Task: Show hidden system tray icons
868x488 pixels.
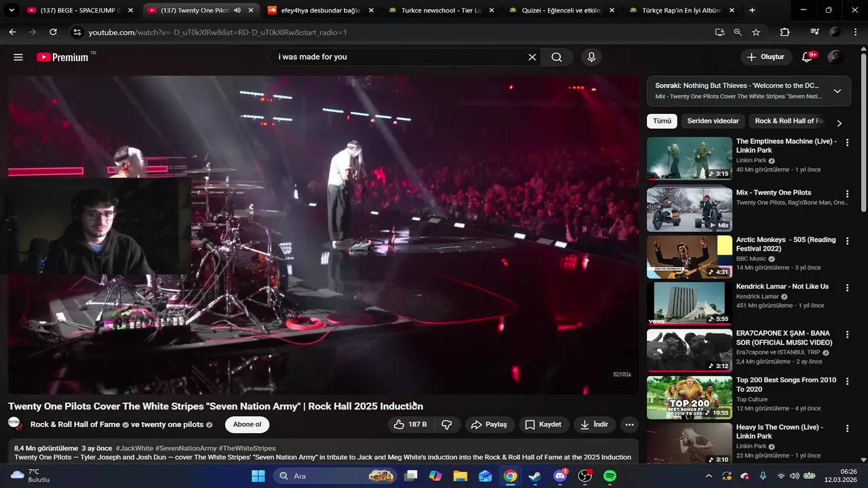Action: pos(709,476)
